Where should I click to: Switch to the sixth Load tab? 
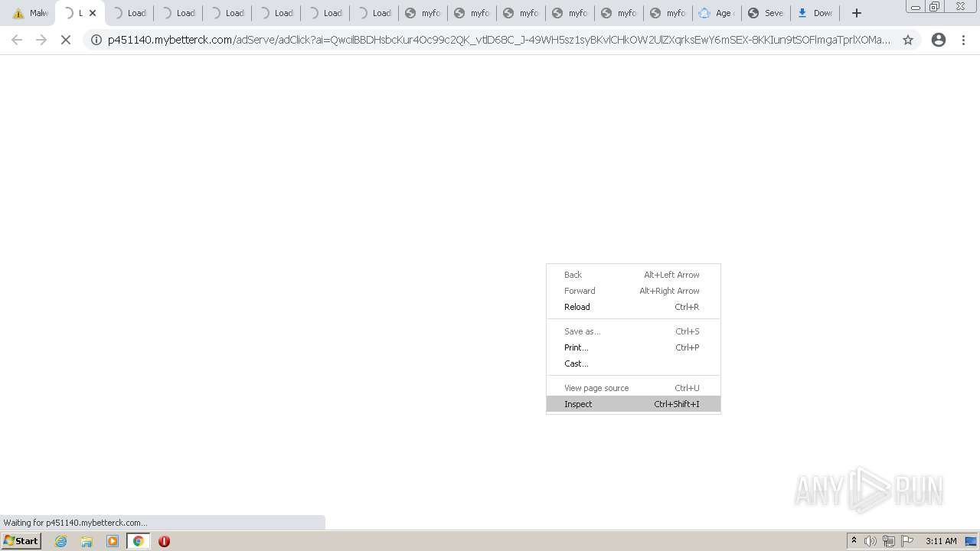click(x=373, y=13)
